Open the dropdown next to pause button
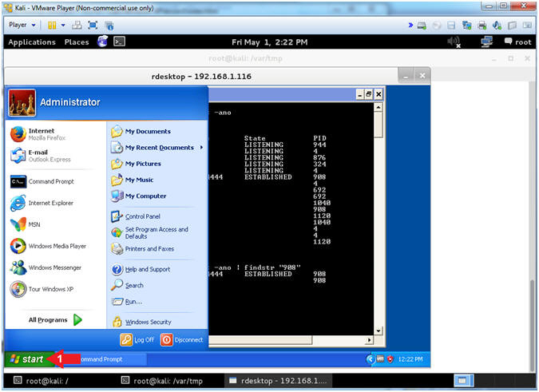 coord(63,25)
